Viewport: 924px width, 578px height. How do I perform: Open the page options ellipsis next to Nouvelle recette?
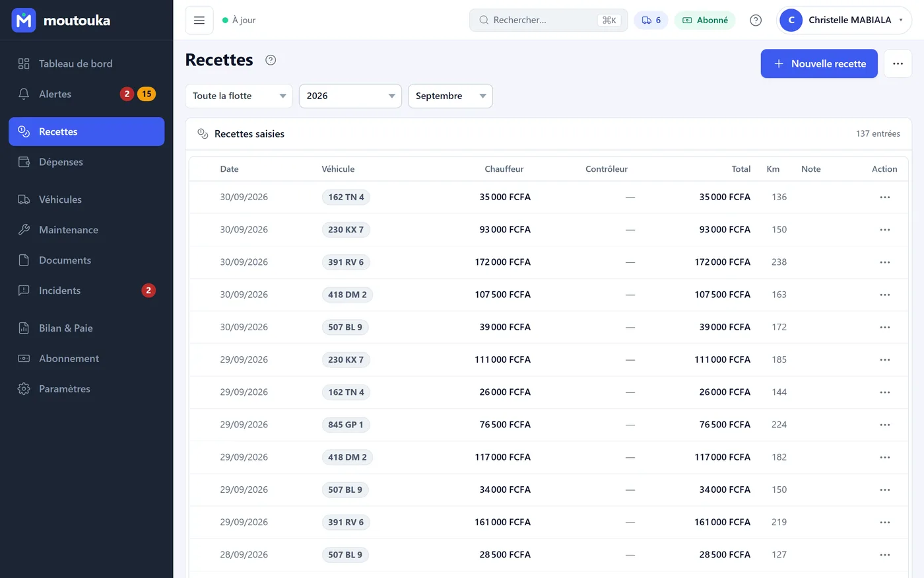coord(898,63)
